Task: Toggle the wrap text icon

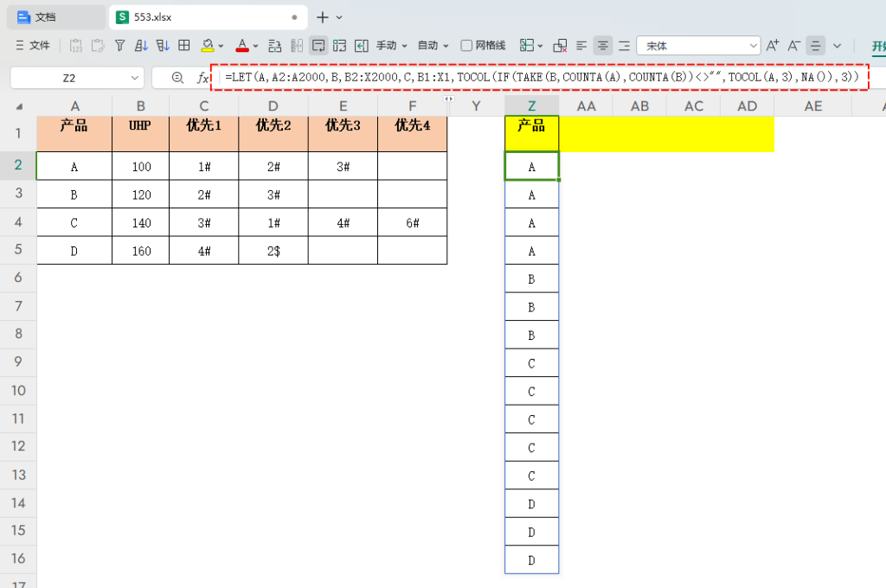Action: pyautogui.click(x=318, y=46)
